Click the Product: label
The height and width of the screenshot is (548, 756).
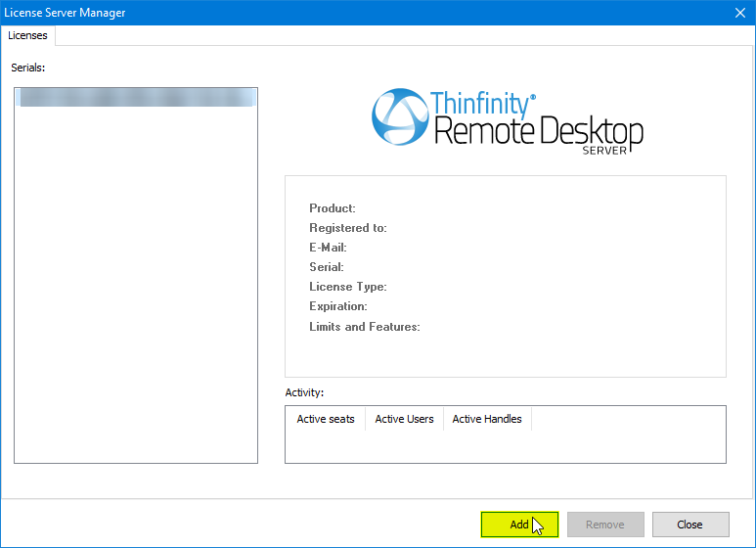(x=333, y=208)
